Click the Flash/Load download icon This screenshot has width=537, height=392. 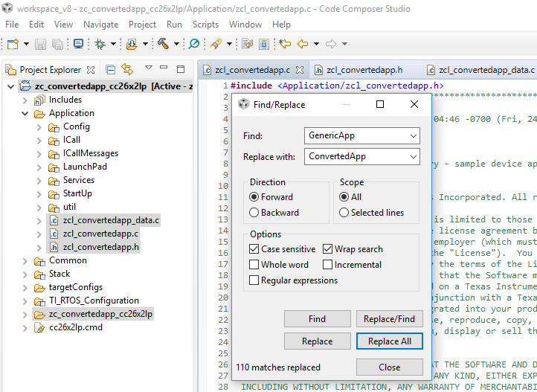point(132,44)
